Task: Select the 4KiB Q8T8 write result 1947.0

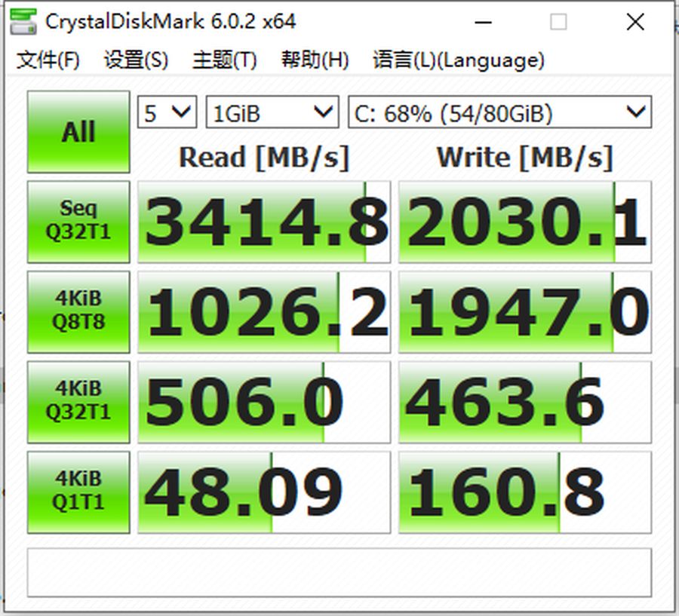Action: (525, 311)
